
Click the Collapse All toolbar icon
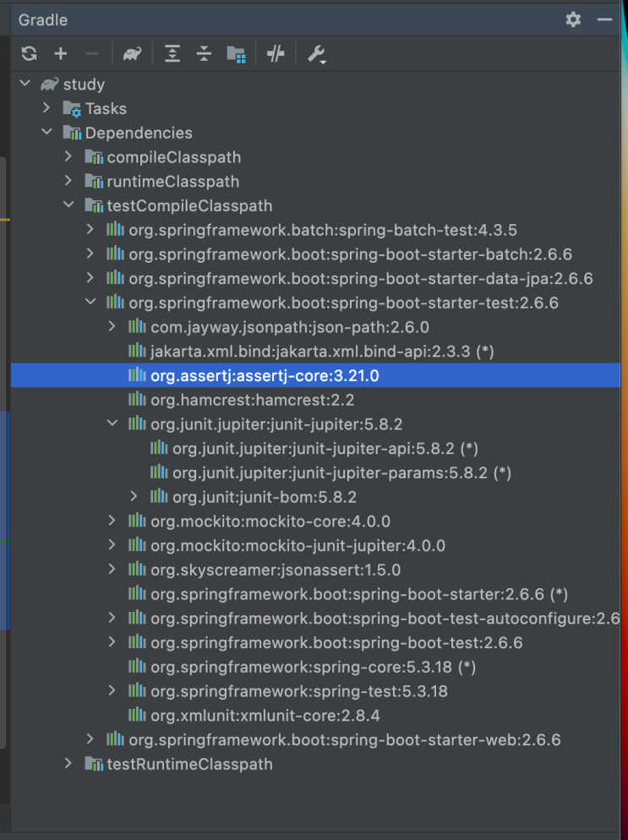click(x=204, y=54)
